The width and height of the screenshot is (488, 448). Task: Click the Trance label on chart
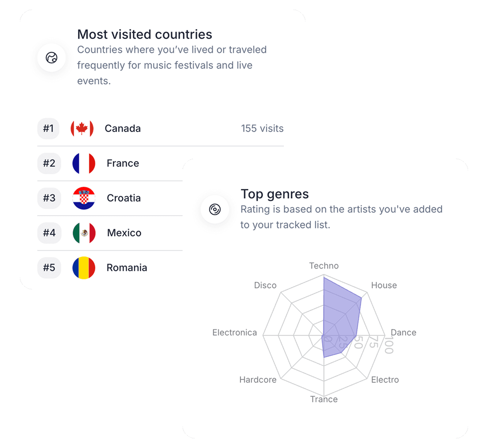pyautogui.click(x=324, y=399)
